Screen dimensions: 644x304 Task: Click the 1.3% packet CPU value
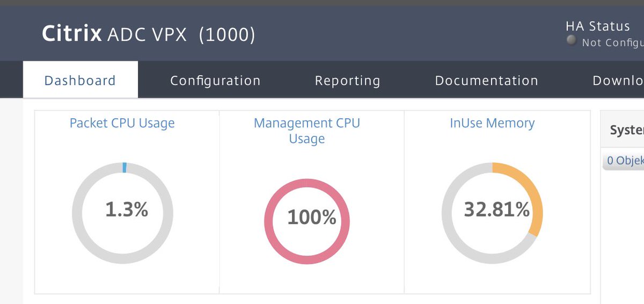tap(127, 209)
